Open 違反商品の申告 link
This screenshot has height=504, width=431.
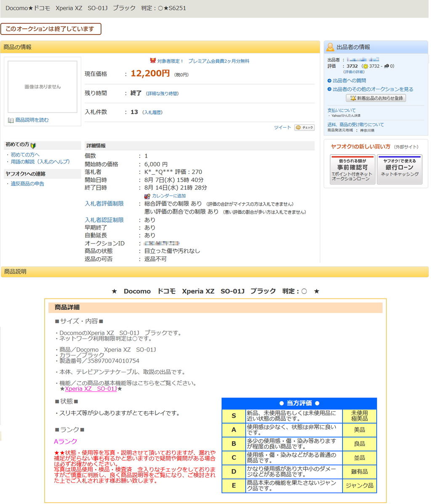coord(27,184)
